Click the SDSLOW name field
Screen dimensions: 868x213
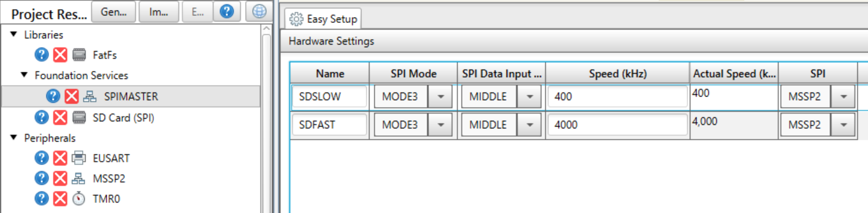[330, 96]
